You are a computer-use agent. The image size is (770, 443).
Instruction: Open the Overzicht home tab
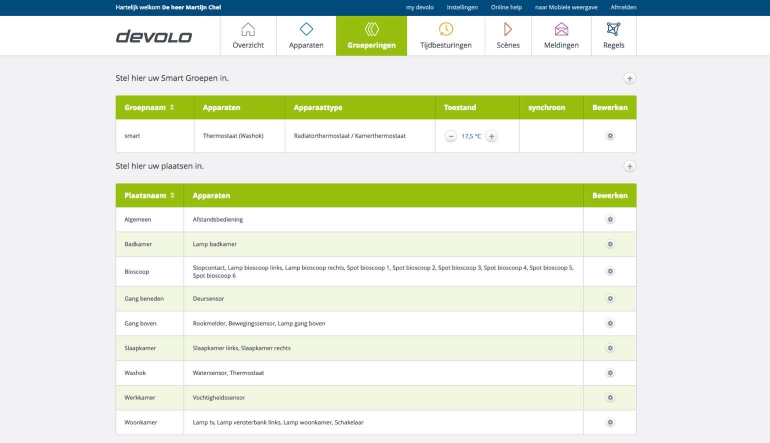(x=248, y=36)
